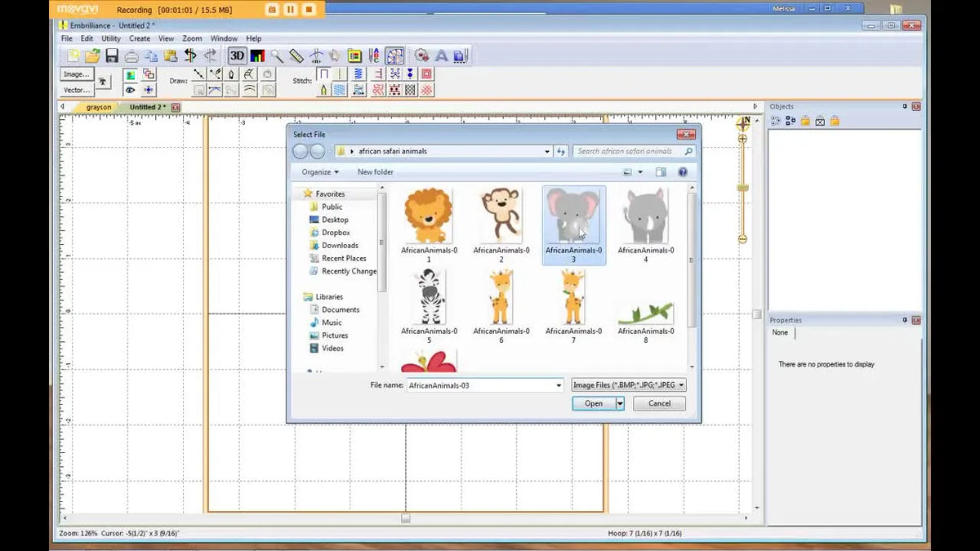Screen dimensions: 980x551
Task: Select the ruler measure tool
Action: pos(296,56)
